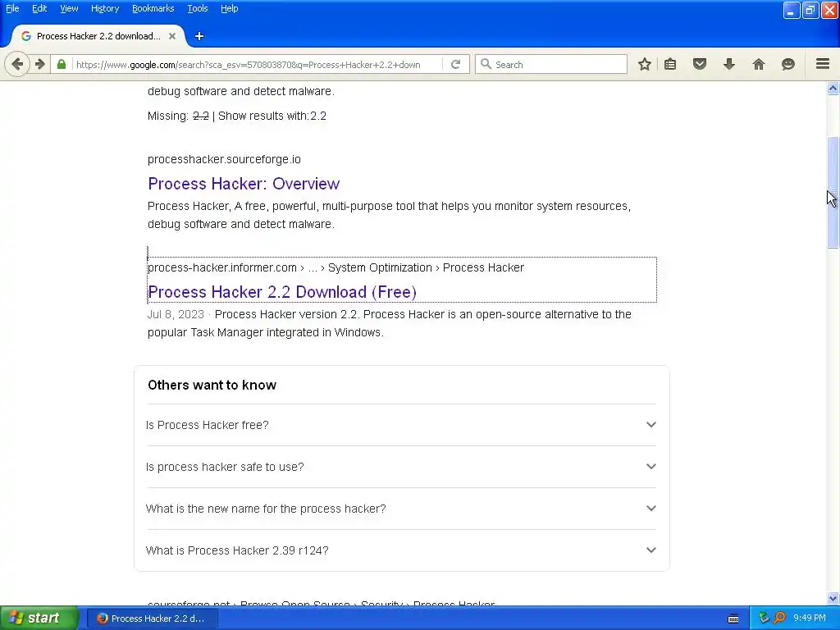This screenshot has width=840, height=630.
Task: Open site security padlock info
Action: click(62, 64)
